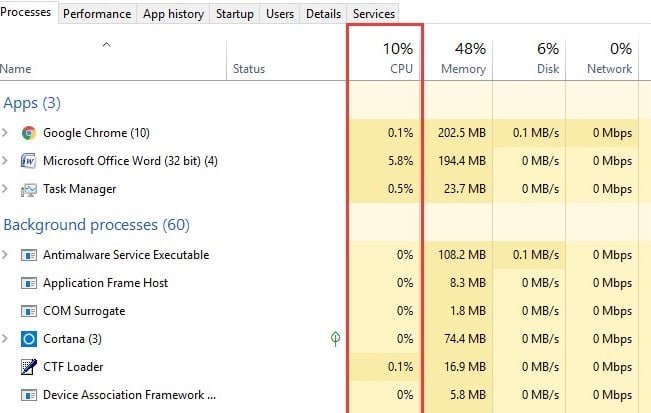Select the Task Manager row name
The width and height of the screenshot is (651, 413).
[x=80, y=189]
